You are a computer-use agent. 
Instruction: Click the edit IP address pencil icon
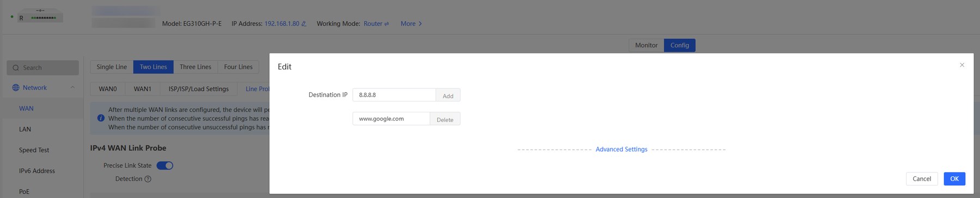[x=304, y=23]
